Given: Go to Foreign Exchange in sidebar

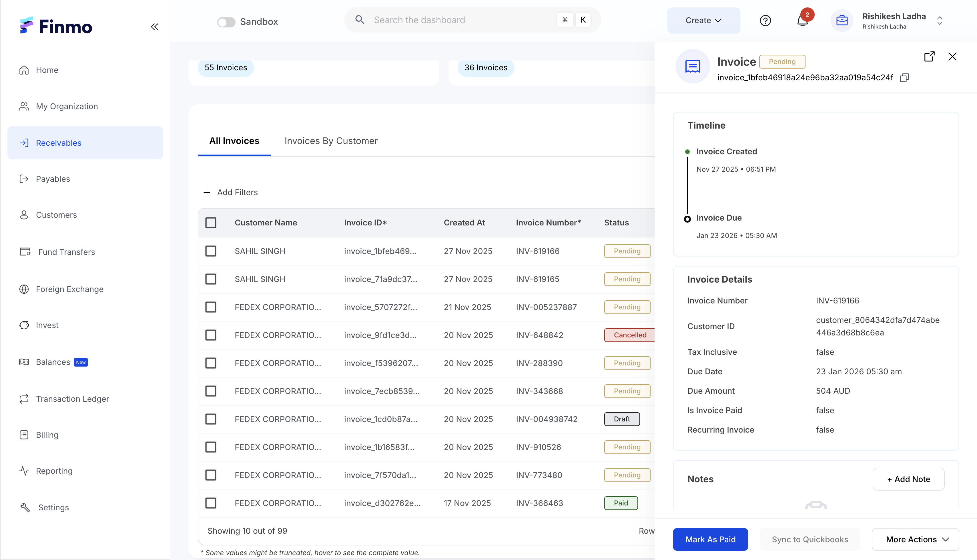Looking at the screenshot, I should tap(70, 289).
